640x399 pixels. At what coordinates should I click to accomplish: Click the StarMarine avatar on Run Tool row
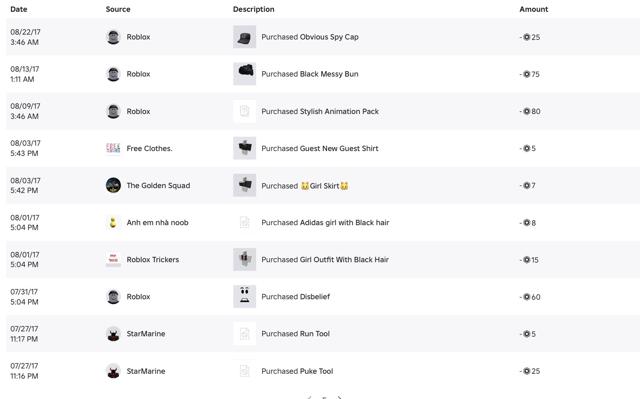point(113,334)
